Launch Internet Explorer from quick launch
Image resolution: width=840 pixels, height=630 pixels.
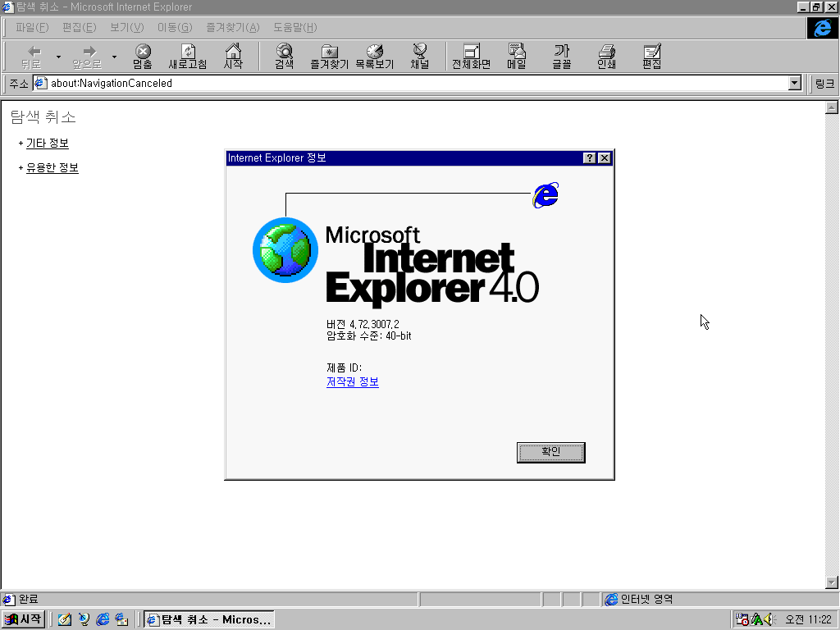[103, 619]
